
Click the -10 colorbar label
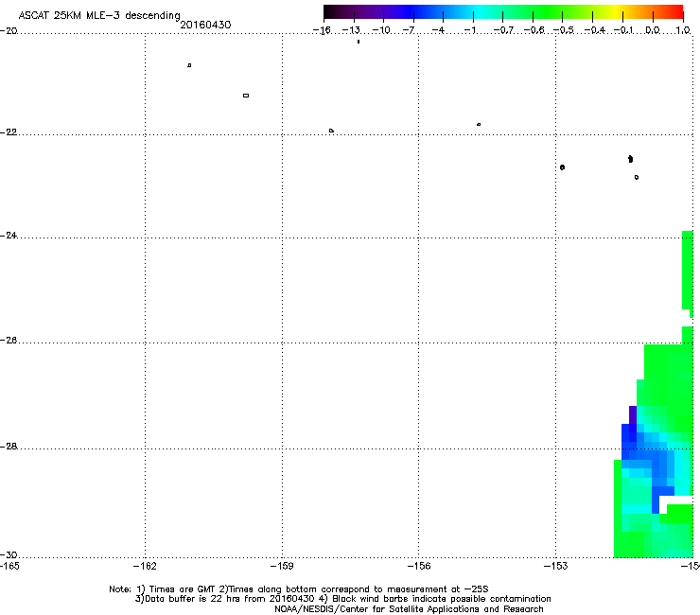point(381,30)
